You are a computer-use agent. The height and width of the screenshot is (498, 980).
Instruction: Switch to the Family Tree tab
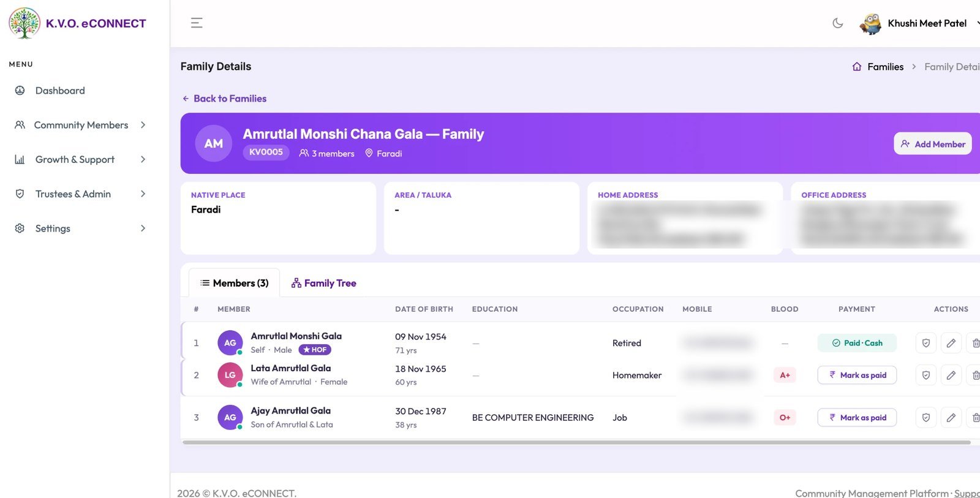pyautogui.click(x=323, y=283)
